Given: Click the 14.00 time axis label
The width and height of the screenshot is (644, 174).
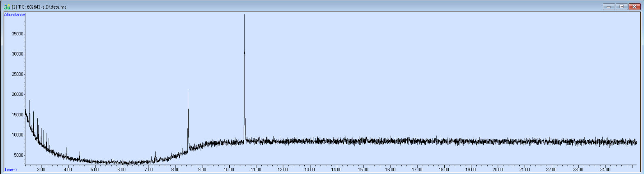Looking at the screenshot, I should (x=336, y=169).
